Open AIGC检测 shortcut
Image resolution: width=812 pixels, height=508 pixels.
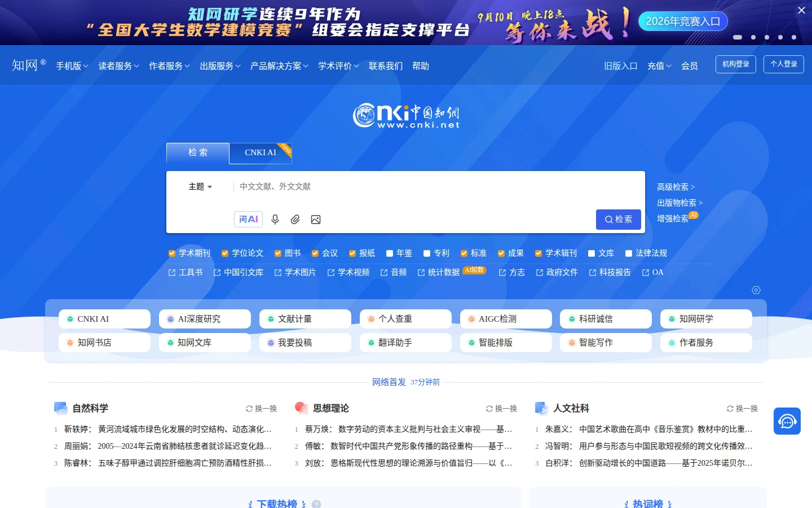506,319
